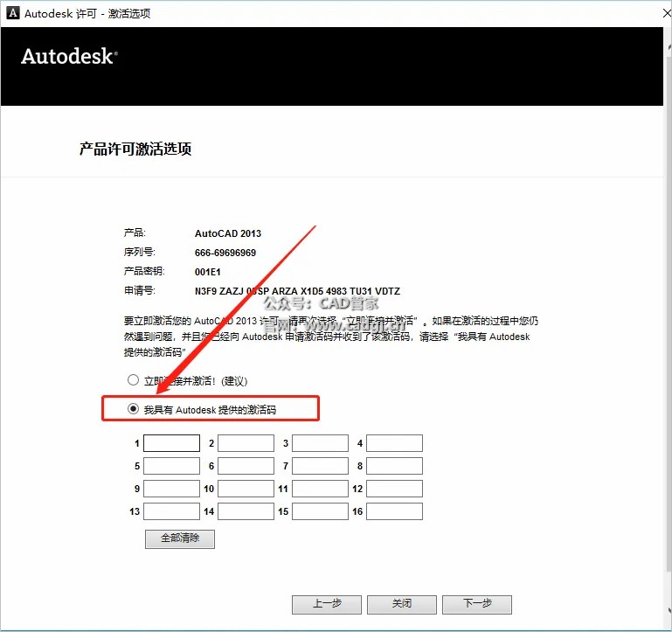Viewport: 672px width, 632px height.
Task: Click activation code field 14
Action: click(x=246, y=511)
